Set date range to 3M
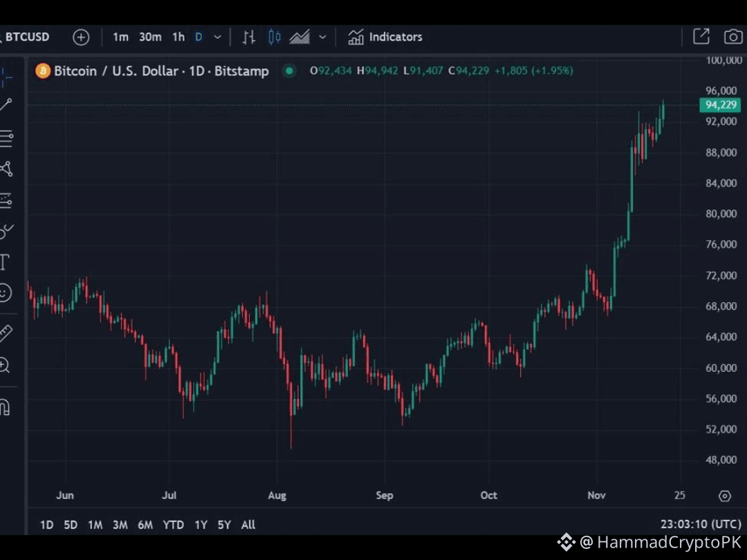747x560 pixels. coord(120,525)
